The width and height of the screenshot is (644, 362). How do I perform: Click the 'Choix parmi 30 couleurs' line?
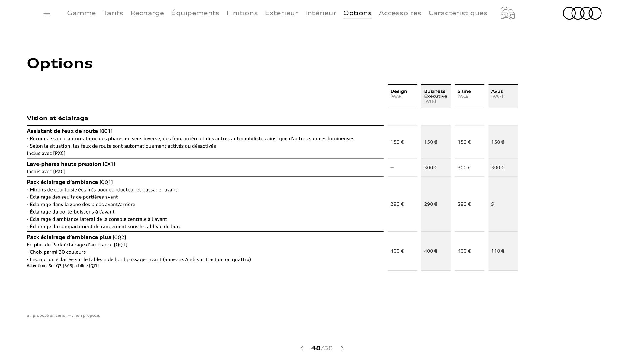(x=56, y=252)
